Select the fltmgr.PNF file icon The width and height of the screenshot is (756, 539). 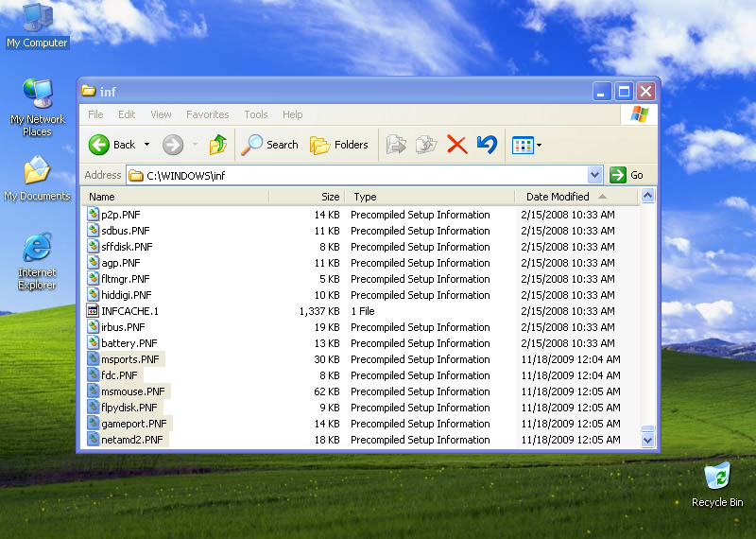point(93,278)
